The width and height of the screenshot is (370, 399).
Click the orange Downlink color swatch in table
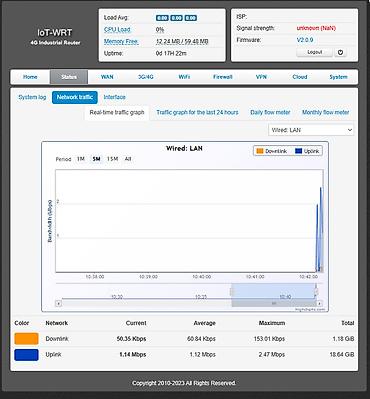[x=26, y=339]
